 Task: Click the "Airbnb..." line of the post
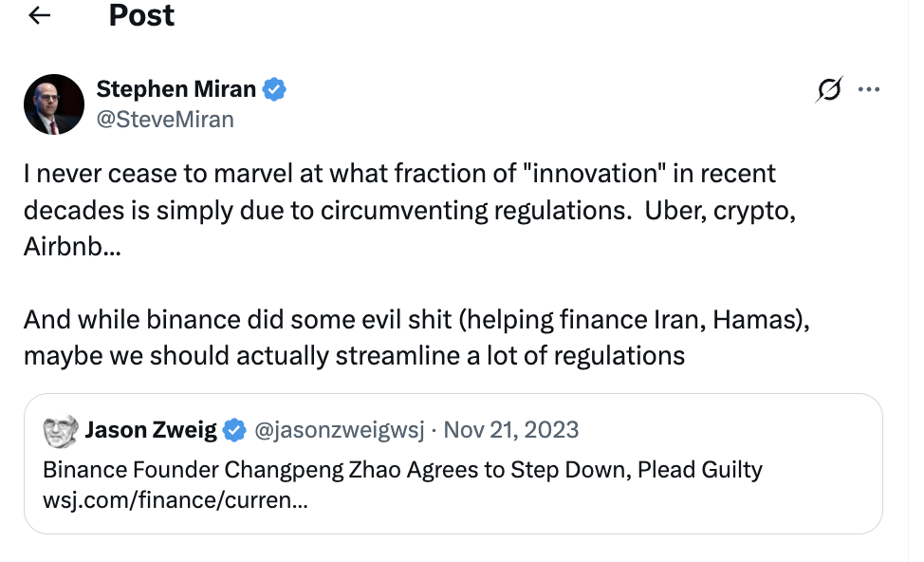point(72,247)
